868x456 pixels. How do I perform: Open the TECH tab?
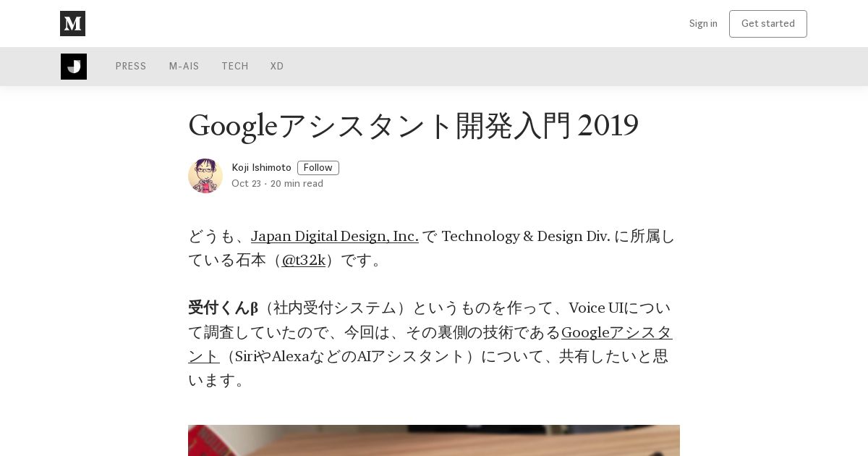coord(235,67)
